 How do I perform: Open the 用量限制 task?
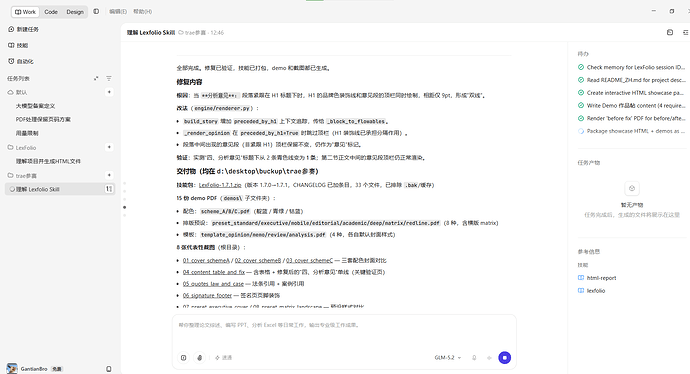click(x=27, y=133)
